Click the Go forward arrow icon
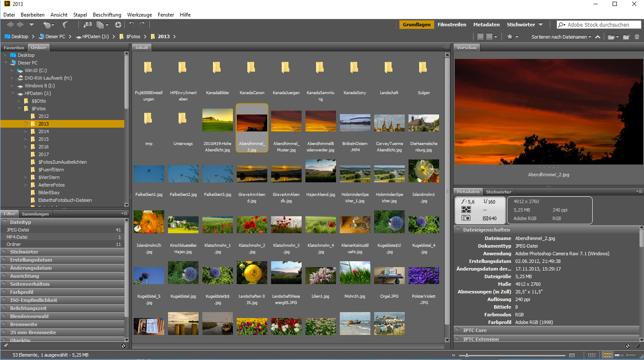This screenshot has height=360, width=644. click(20, 25)
